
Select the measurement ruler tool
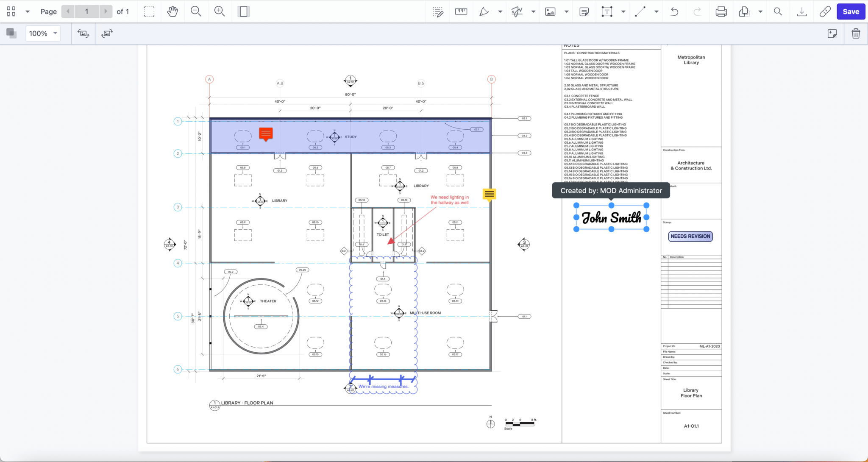click(461, 11)
